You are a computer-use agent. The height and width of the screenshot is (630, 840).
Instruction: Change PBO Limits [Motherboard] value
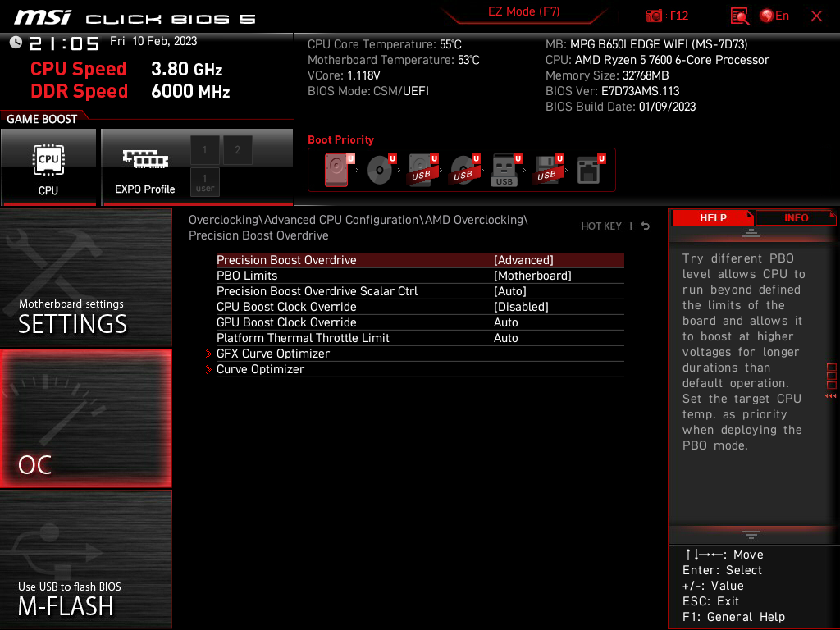pyautogui.click(x=420, y=276)
